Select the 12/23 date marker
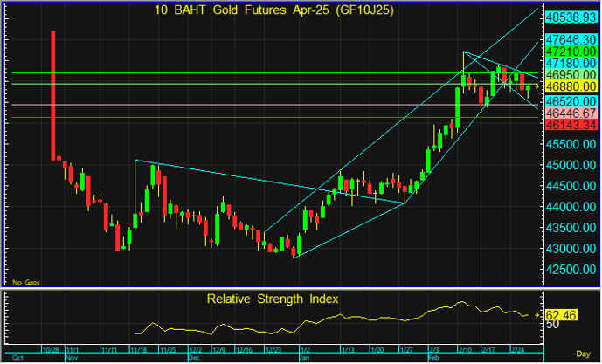The height and width of the screenshot is (364, 602). (x=273, y=350)
